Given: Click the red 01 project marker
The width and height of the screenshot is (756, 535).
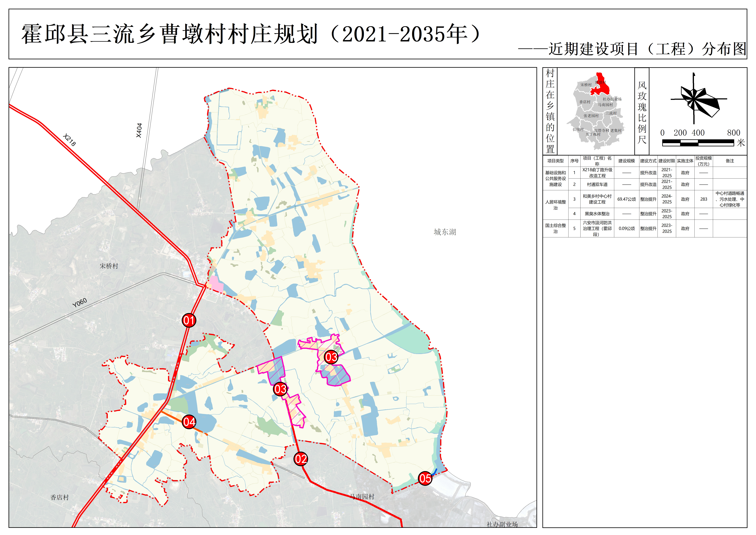Looking at the screenshot, I should pos(189,320).
